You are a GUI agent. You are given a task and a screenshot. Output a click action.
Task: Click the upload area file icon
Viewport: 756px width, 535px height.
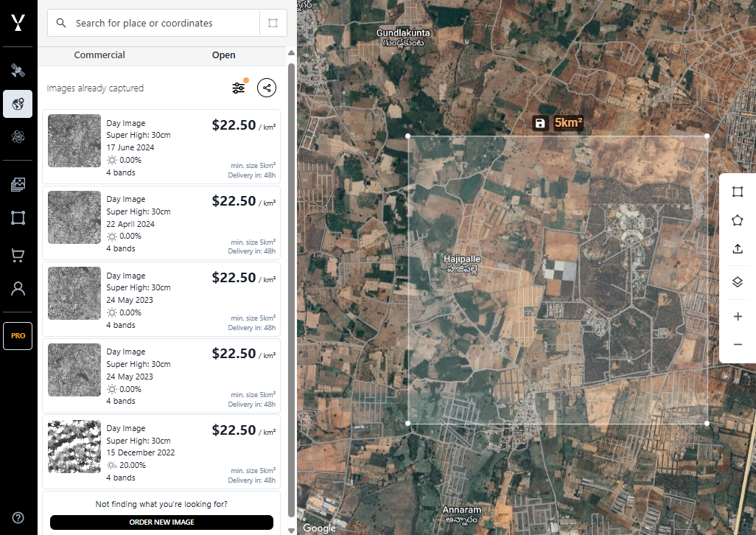tap(738, 249)
